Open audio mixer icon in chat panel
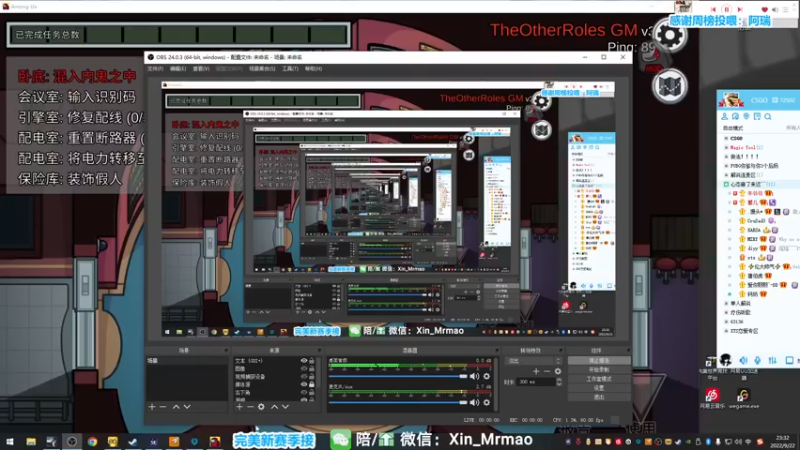 pos(773,360)
